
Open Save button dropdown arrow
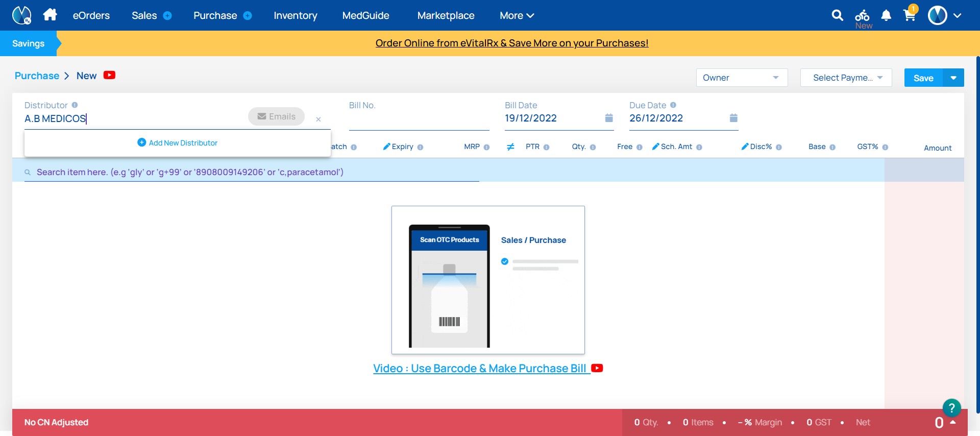[x=953, y=78]
